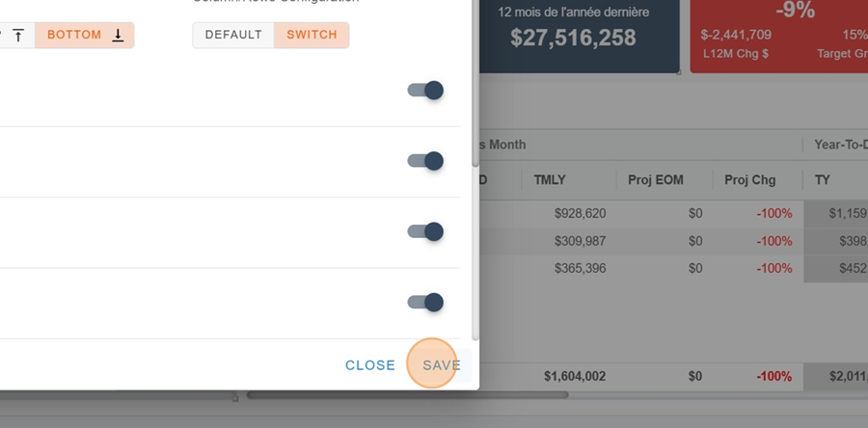Click the top-align arrow icon
The height and width of the screenshot is (428, 868).
(x=17, y=36)
